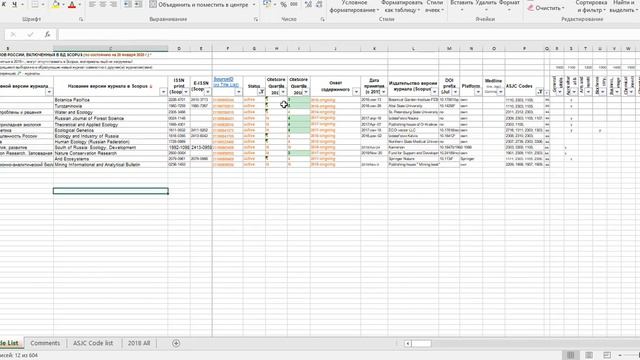Open filter dropdown on E-ISSN column
This screenshot has width=640, height=360.
208,92
